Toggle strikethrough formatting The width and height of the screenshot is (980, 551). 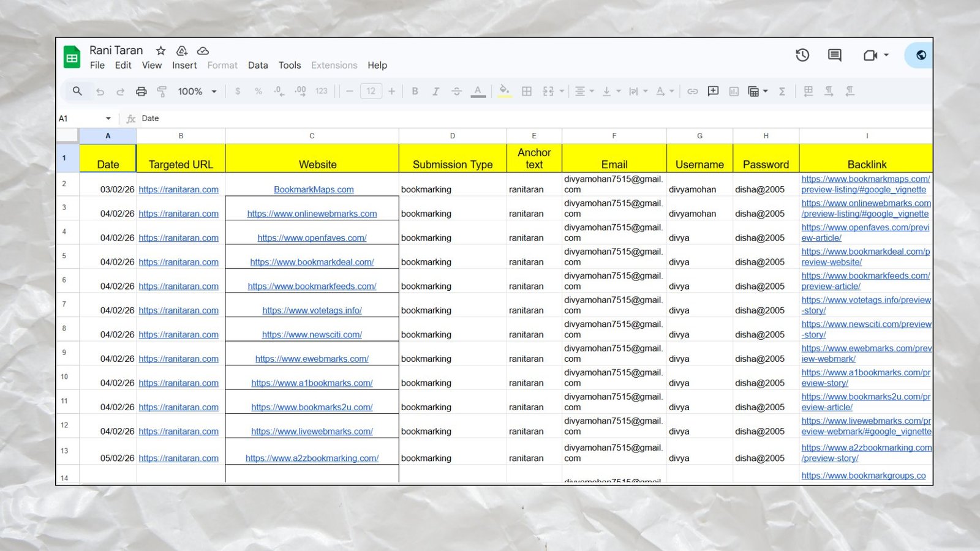click(456, 91)
